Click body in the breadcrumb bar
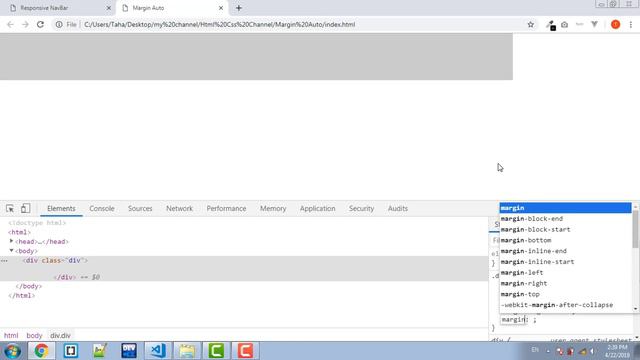Screen dimensions: 640x360 34,336
